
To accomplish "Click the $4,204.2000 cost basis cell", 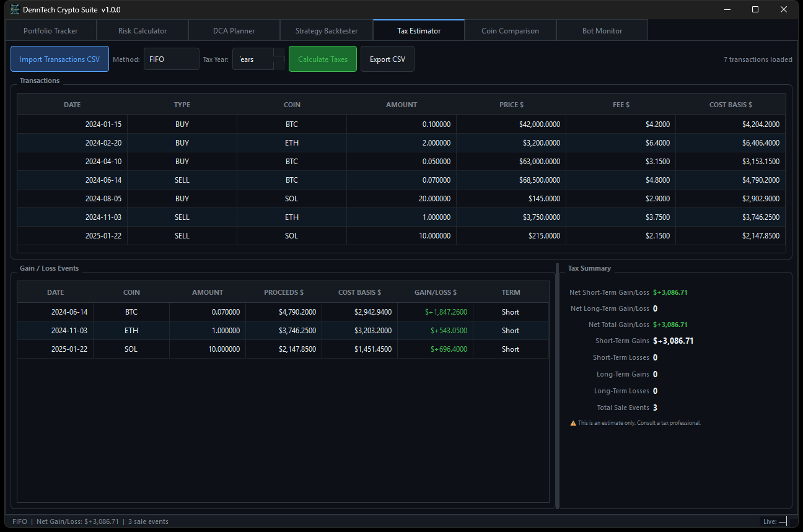I will click(x=731, y=124).
